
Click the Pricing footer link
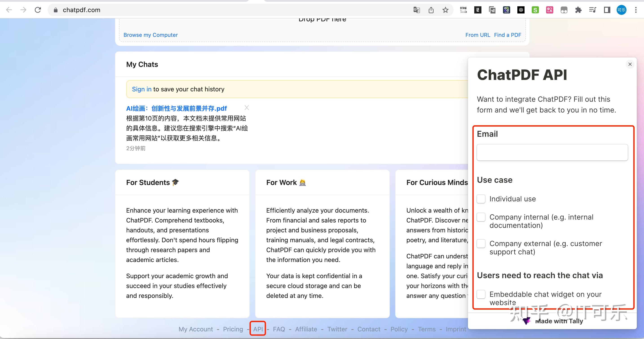tap(233, 329)
